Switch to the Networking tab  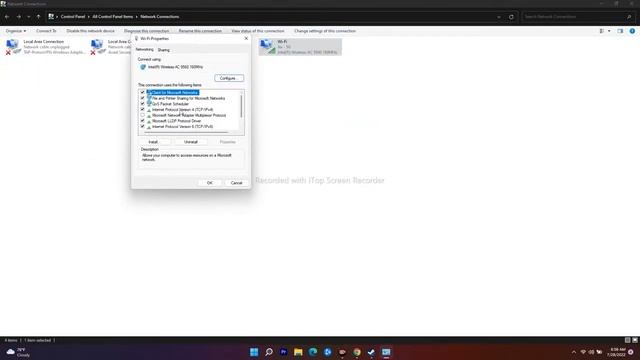click(x=144, y=49)
